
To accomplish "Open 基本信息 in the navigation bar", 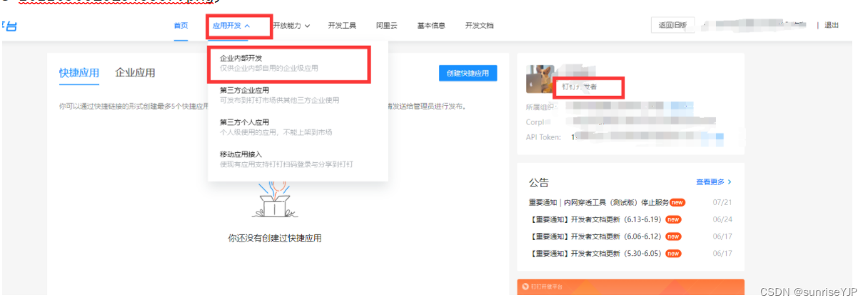I will point(431,26).
